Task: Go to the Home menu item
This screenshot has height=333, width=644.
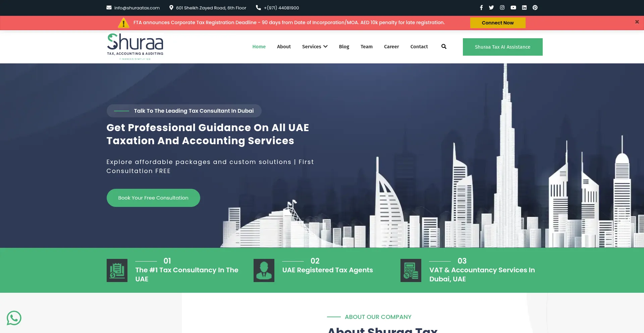Action: coord(259,47)
